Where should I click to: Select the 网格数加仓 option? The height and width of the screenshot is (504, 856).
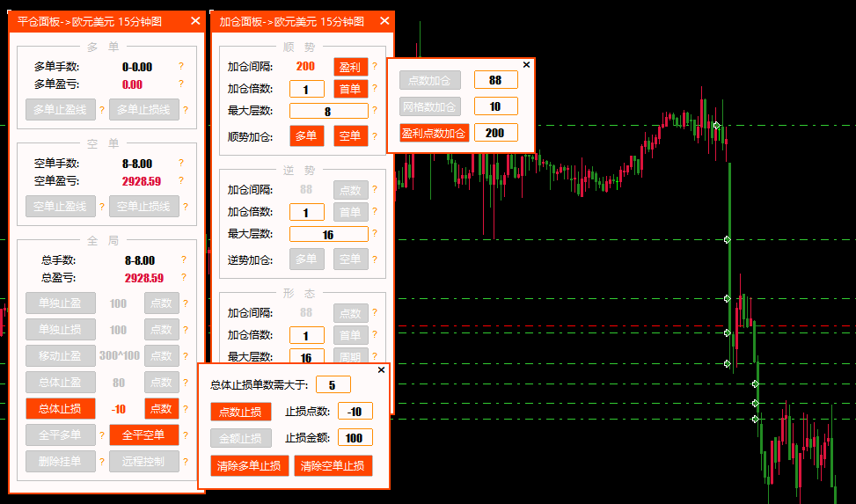point(430,106)
